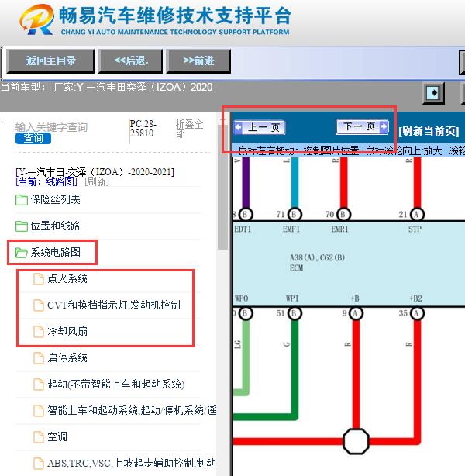Click the page icon beside 空调
The width and height of the screenshot is (465, 476).
(38, 437)
